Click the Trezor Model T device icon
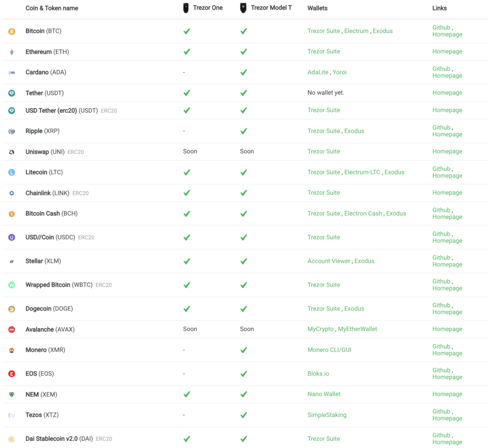The image size is (488, 448). [x=244, y=8]
